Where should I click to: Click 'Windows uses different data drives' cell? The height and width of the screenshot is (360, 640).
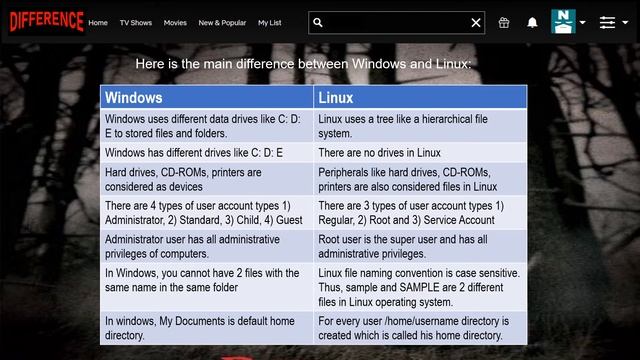click(x=207, y=126)
